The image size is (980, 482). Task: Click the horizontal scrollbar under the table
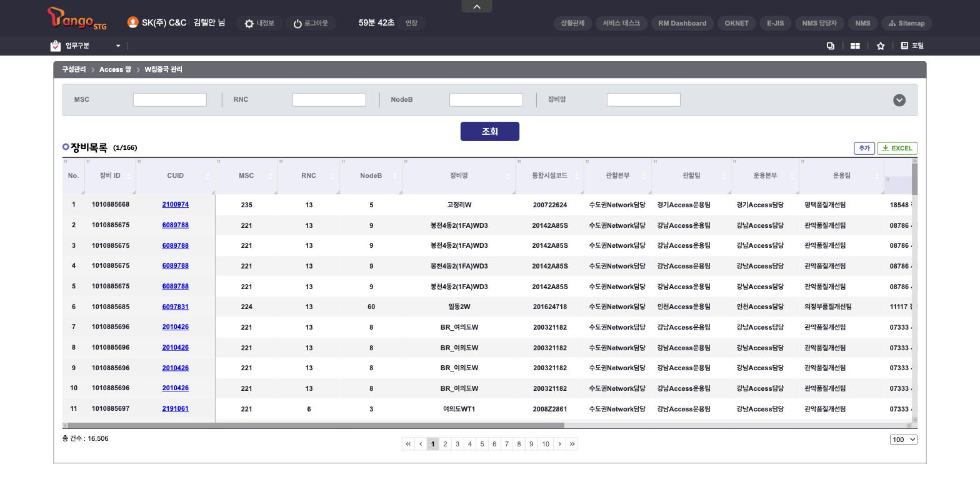coord(316,426)
